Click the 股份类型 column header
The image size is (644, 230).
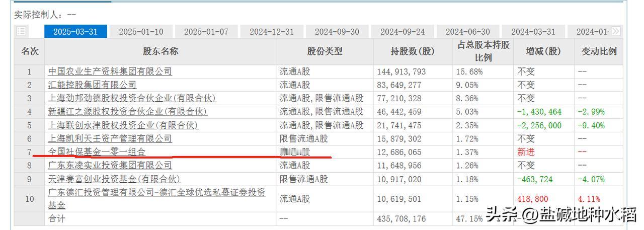click(325, 51)
